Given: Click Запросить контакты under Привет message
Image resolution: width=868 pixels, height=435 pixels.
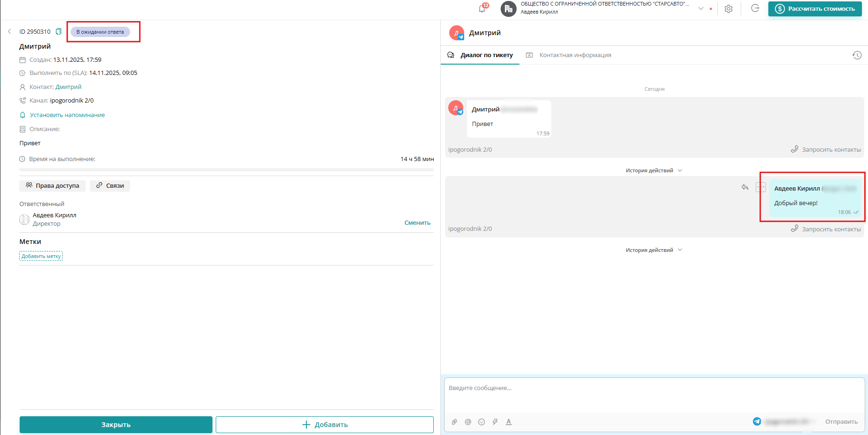Looking at the screenshot, I should pyautogui.click(x=826, y=149).
